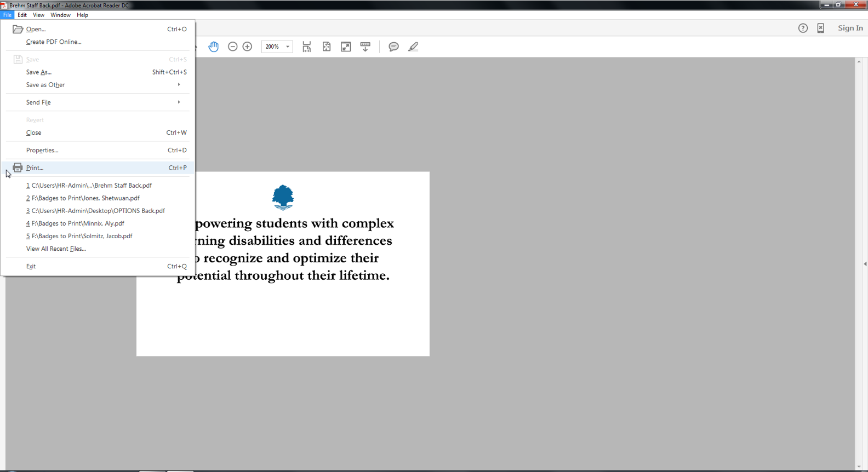This screenshot has width=868, height=472.
Task: Click the fit width scrolling icon
Action: coord(307,47)
